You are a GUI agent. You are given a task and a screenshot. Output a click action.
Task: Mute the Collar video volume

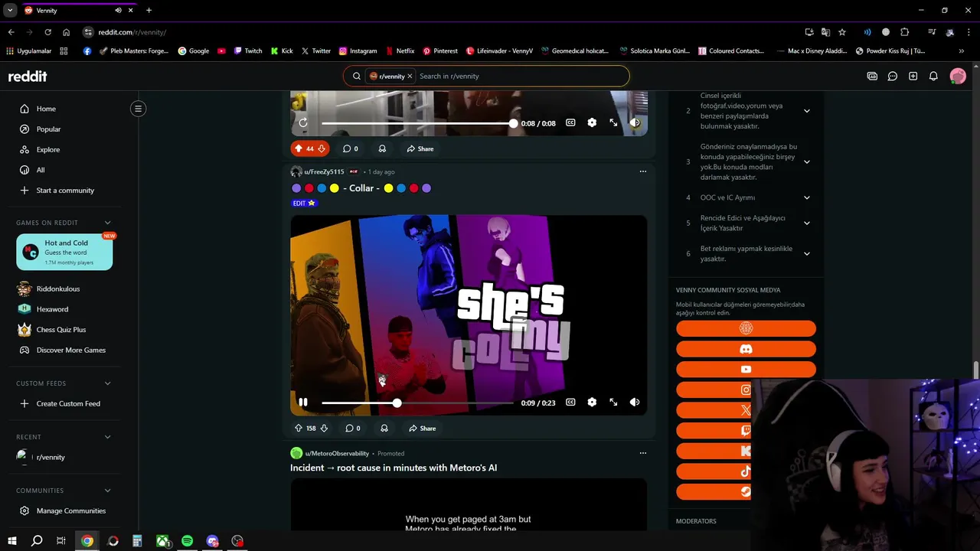tap(635, 403)
